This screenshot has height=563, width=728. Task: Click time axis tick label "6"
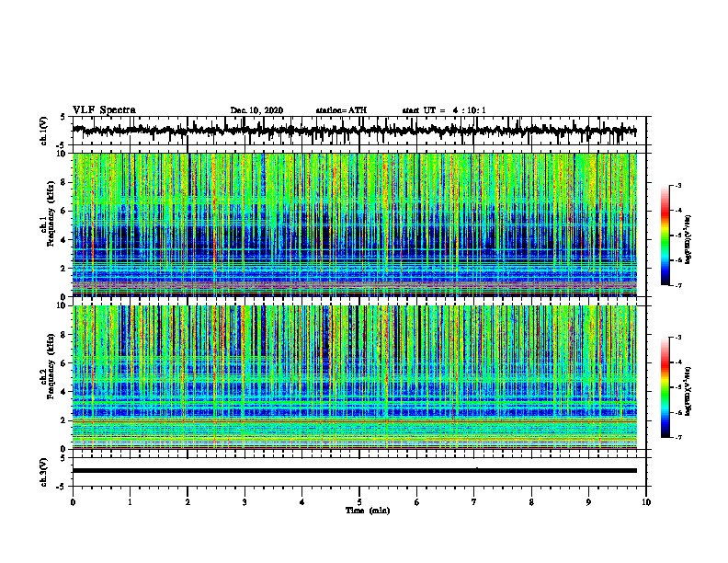(417, 502)
